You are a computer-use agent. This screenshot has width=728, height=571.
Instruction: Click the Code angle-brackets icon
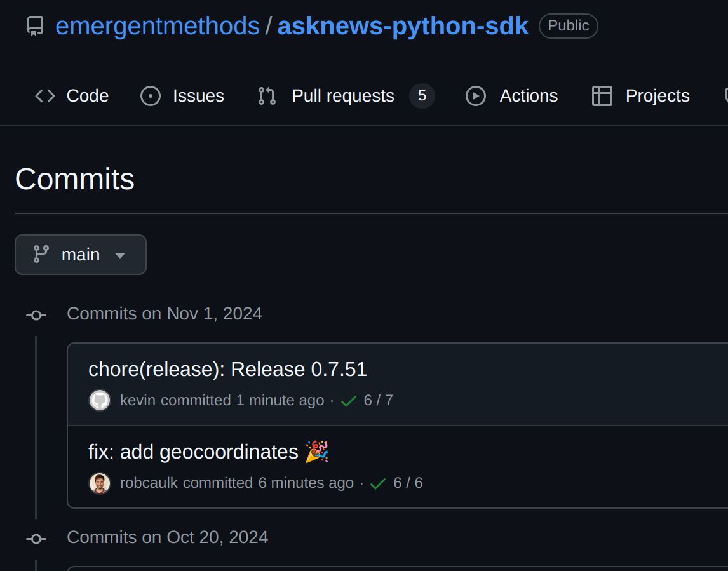coord(45,96)
